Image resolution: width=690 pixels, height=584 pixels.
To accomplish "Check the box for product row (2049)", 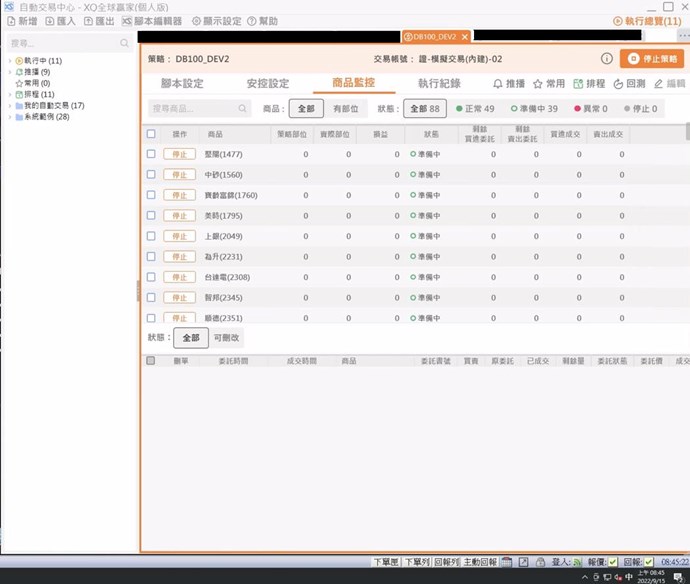I will [151, 236].
